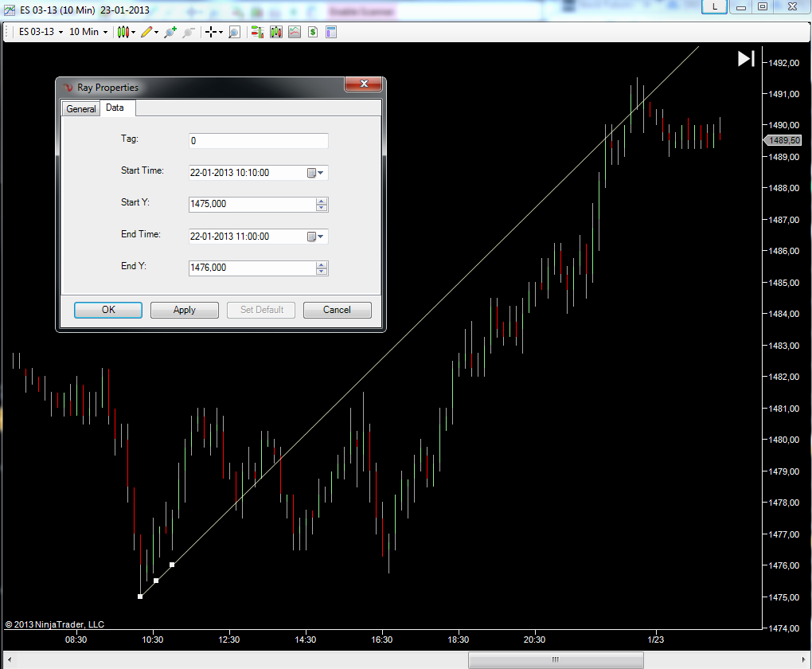
Task: Click the Tag input field
Action: 259,141
